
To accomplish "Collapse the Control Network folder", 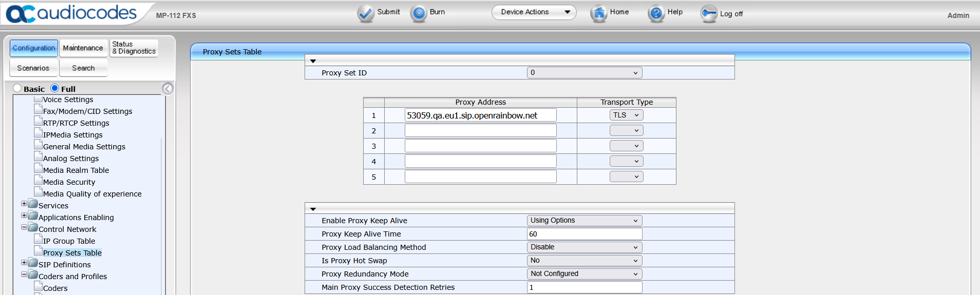I will (24, 227).
